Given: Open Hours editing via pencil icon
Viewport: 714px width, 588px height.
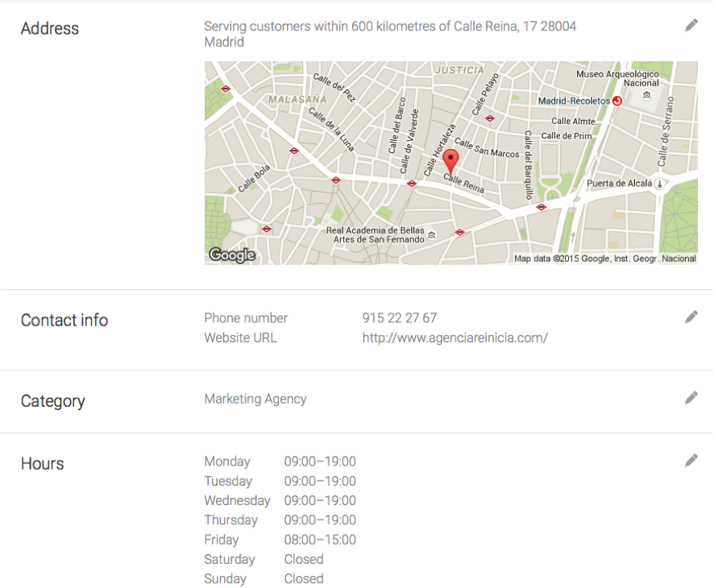Looking at the screenshot, I should 691,461.
